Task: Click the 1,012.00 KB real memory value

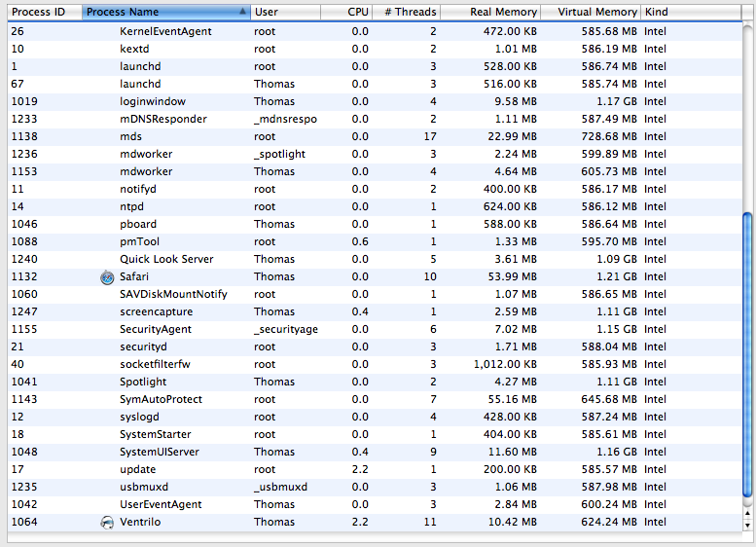Action: pos(505,365)
